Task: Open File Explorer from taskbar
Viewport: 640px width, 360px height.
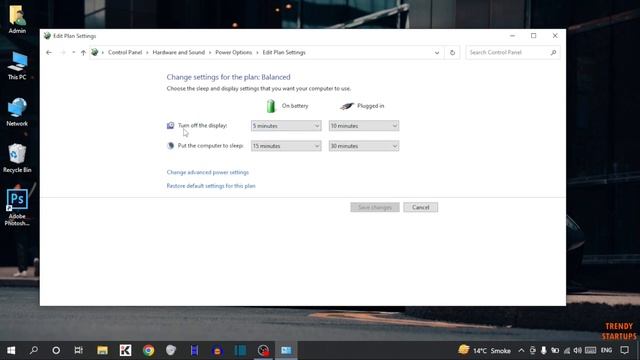Action: [102, 350]
